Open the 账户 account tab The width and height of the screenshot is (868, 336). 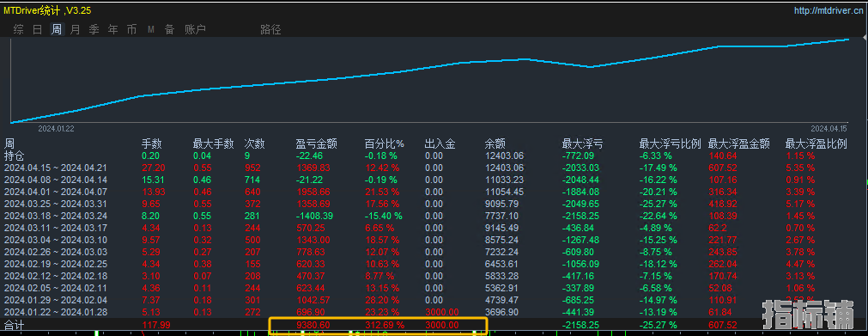[195, 30]
